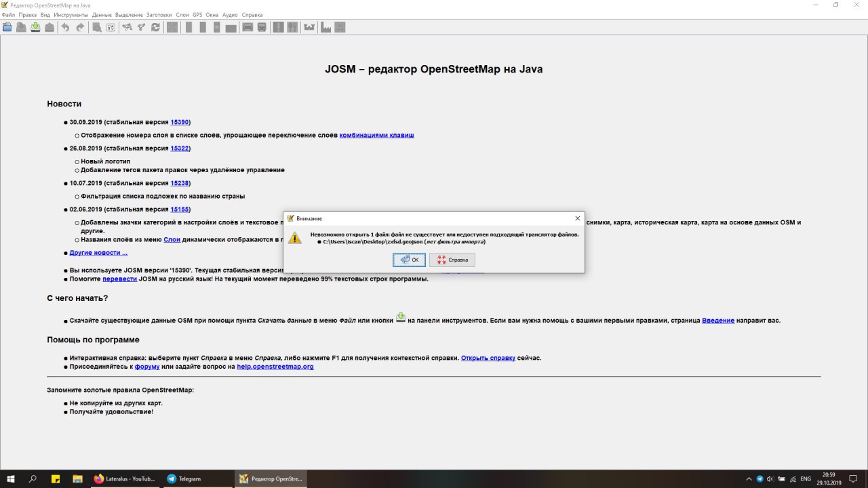Open the Файл menu

[x=8, y=14]
